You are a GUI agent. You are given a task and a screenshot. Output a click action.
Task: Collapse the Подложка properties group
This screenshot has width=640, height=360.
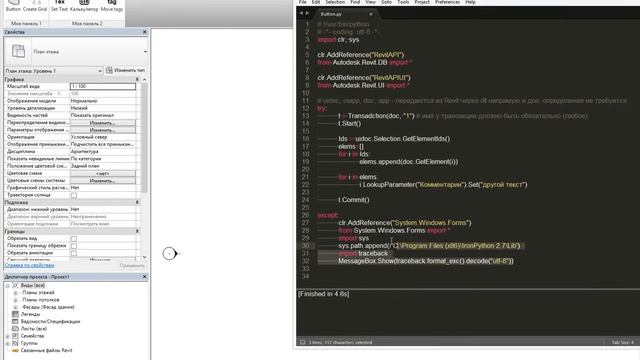(137, 202)
